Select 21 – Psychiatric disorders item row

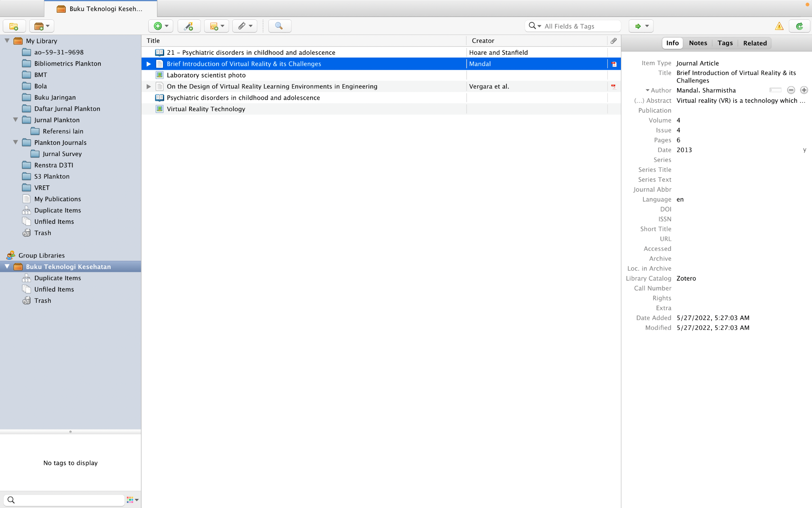click(381, 52)
